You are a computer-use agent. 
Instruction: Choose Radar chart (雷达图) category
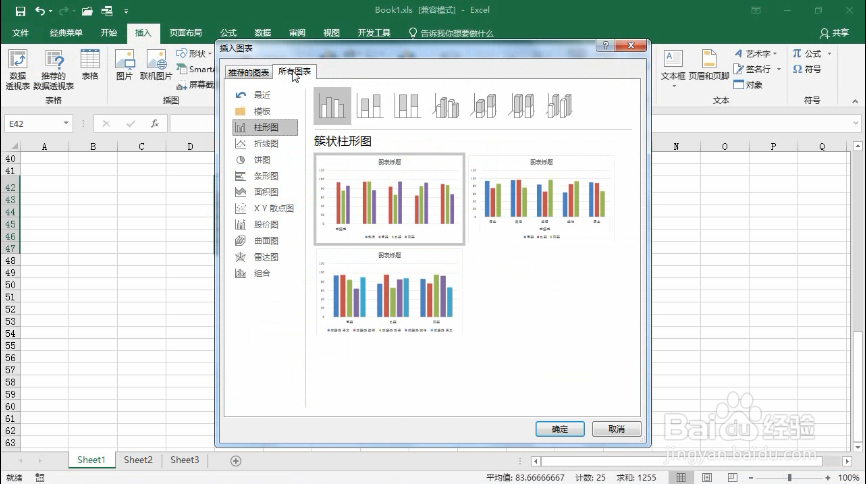(265, 257)
